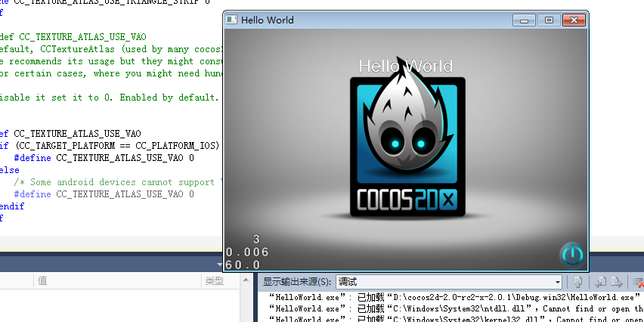Click the blue power button in Hello World window
The width and height of the screenshot is (644, 322).
(x=572, y=255)
